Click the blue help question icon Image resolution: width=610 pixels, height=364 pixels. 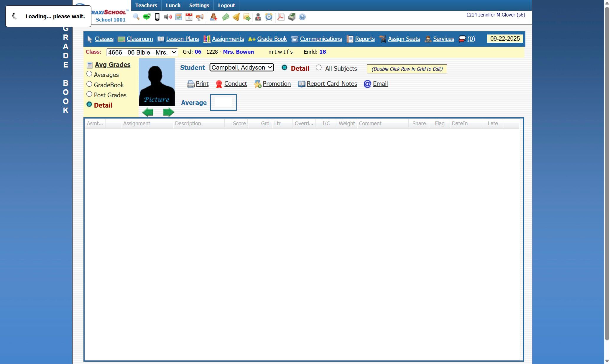(302, 17)
